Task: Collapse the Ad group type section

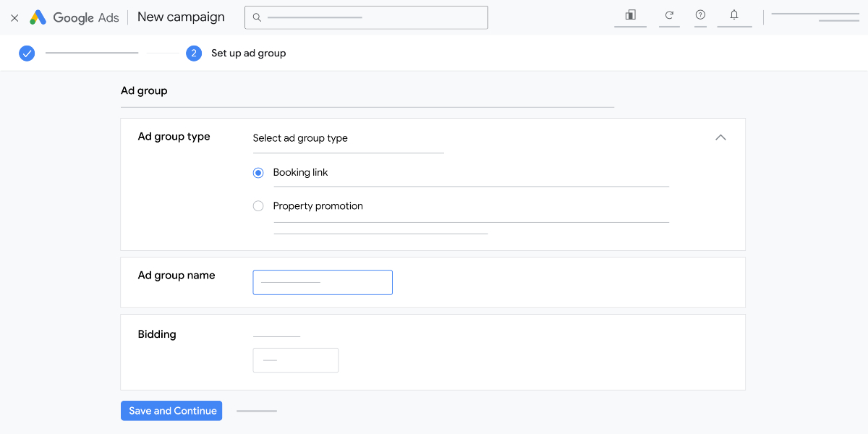Action: [x=720, y=137]
